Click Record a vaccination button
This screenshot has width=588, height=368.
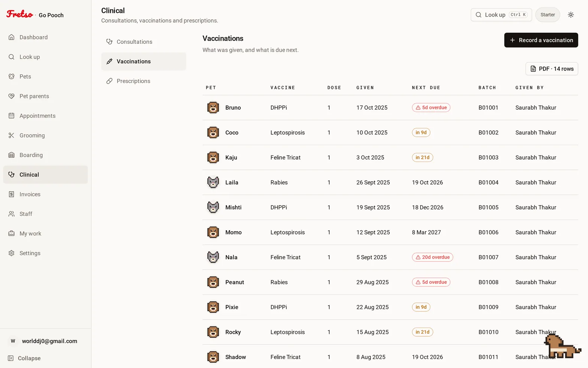[541, 40]
